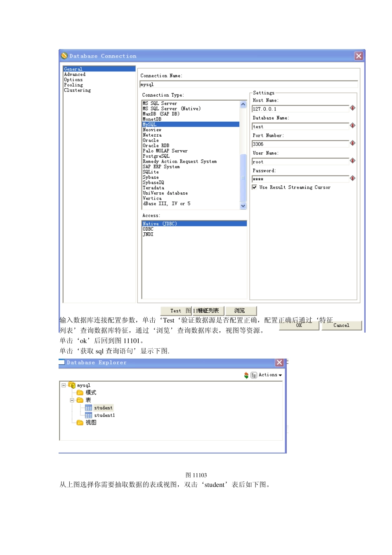Select Oracle RDB connection type

156,146
